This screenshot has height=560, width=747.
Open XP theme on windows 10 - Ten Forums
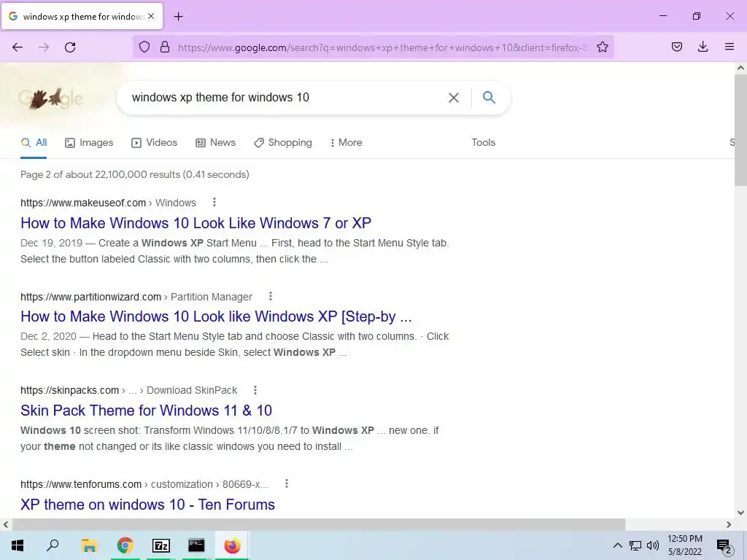pos(147,505)
